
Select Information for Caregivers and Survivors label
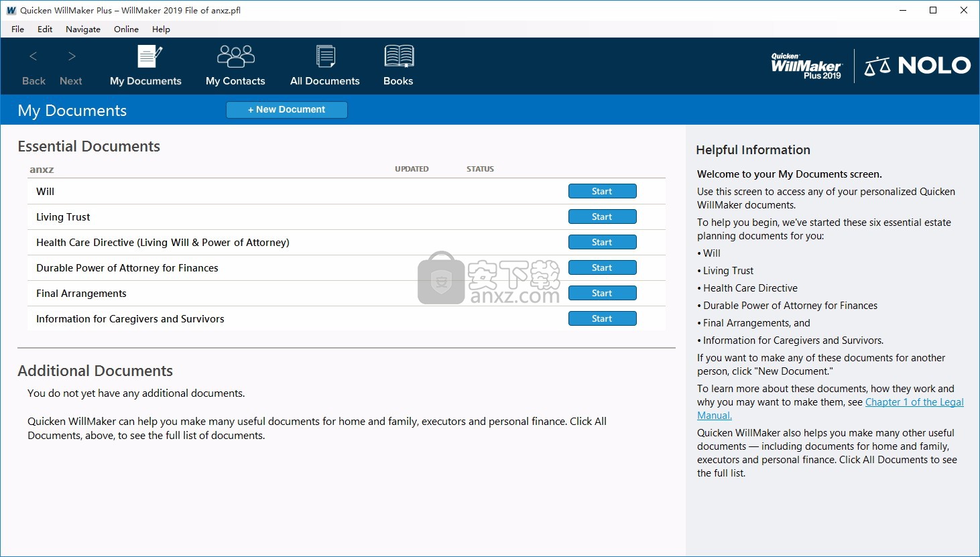pyautogui.click(x=130, y=319)
